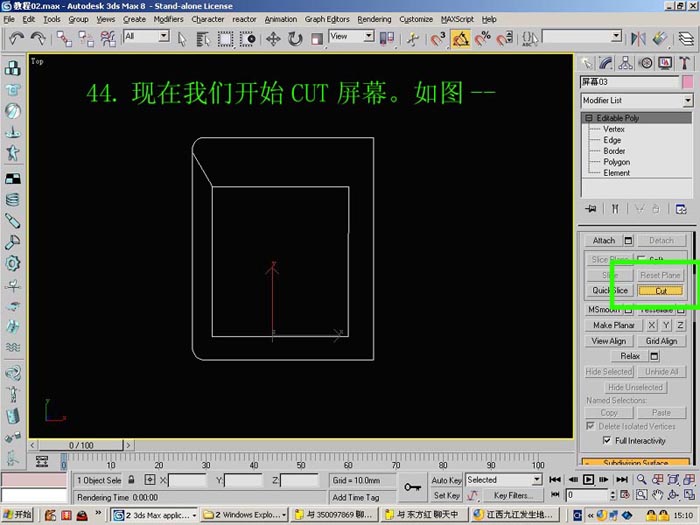Click the object name field 屏幕03

click(x=629, y=82)
